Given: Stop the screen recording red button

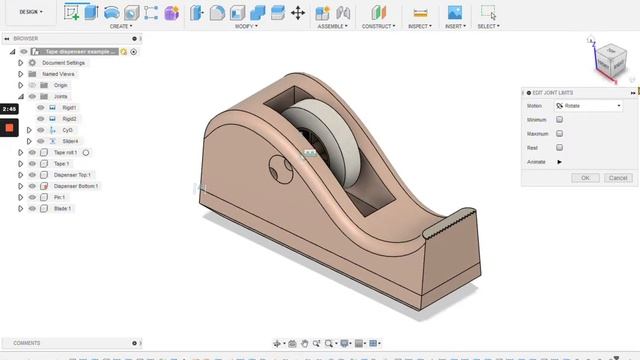Looking at the screenshot, I should (x=9, y=128).
